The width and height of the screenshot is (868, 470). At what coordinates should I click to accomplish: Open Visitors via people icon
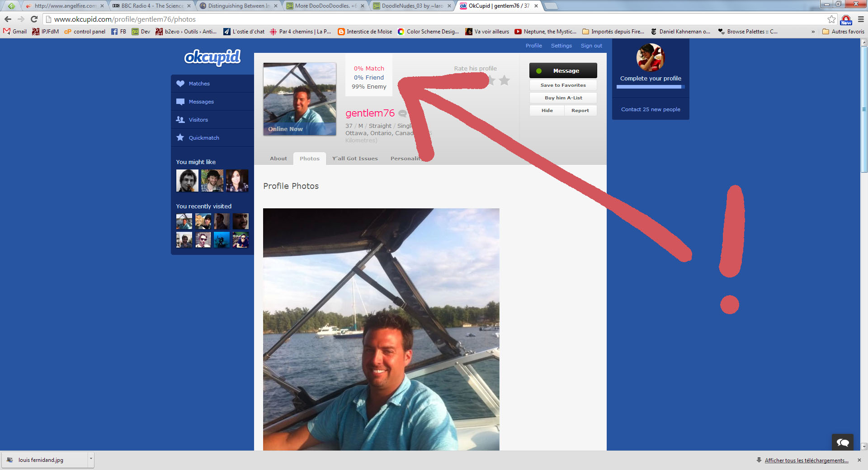pos(180,120)
